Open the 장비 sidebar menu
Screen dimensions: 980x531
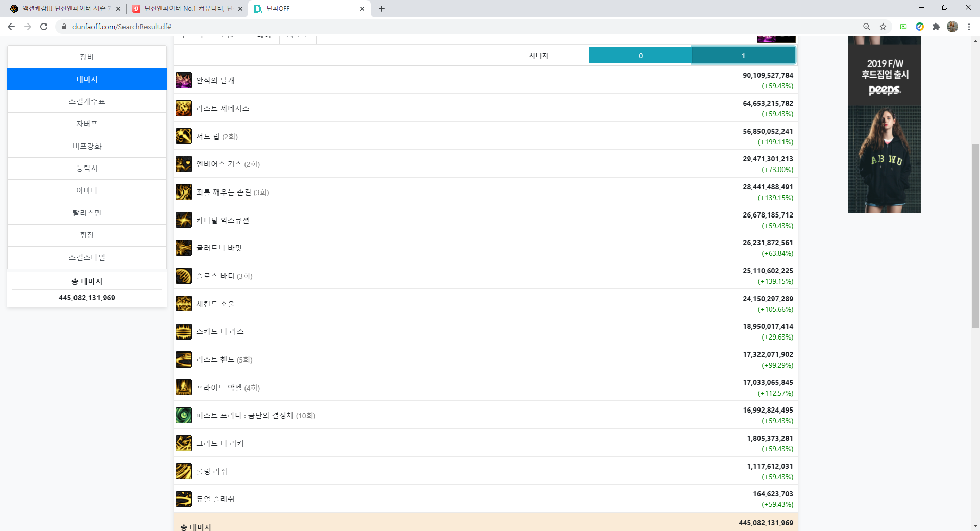pyautogui.click(x=87, y=57)
